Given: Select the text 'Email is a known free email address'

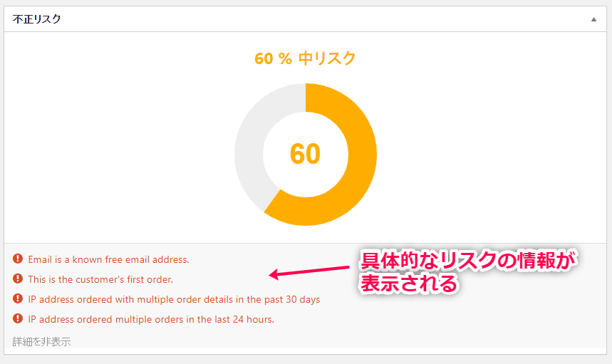Looking at the screenshot, I should click(108, 259).
